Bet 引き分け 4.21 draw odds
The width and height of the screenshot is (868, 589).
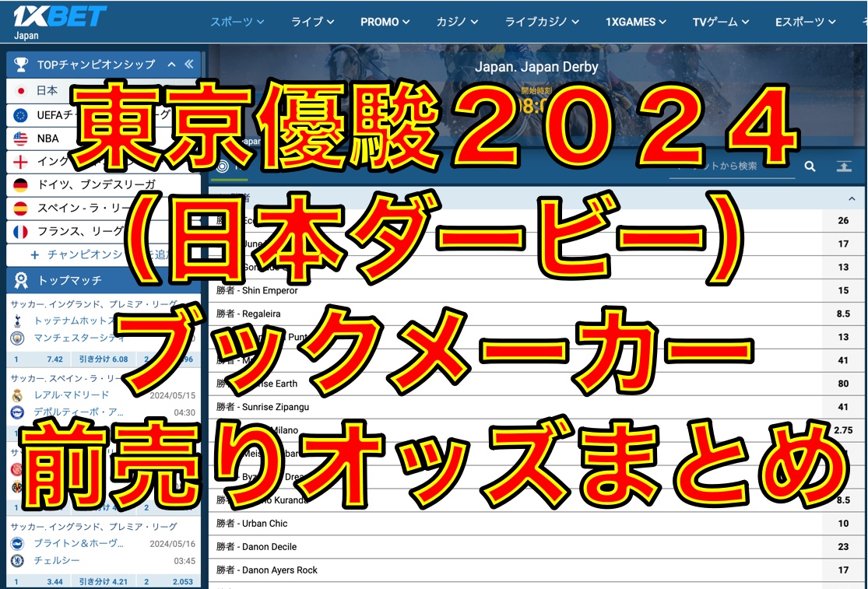[103, 582]
